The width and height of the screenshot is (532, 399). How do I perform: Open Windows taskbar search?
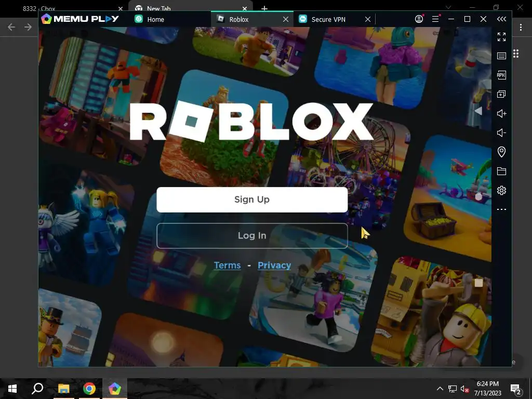[37, 389]
